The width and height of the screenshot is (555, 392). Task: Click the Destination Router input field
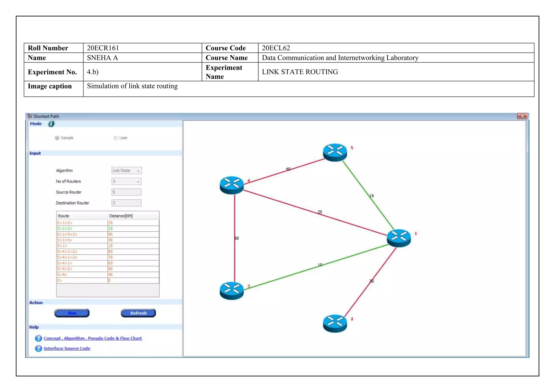point(126,203)
